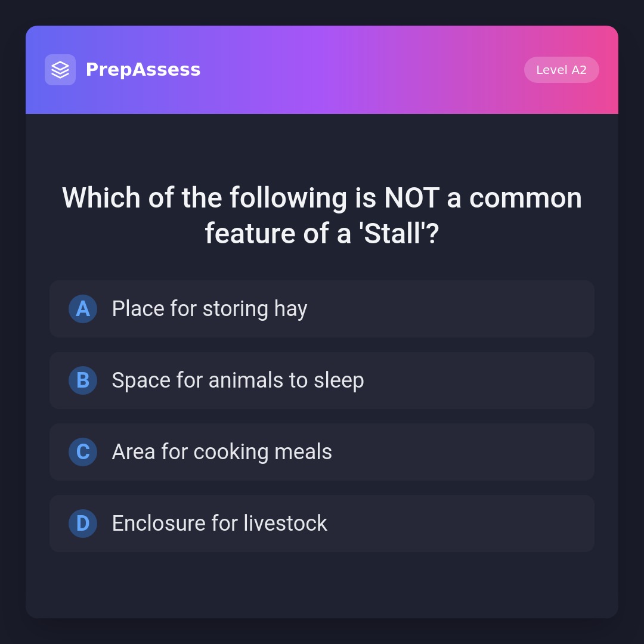644x644 pixels.
Task: Click the circular A letter badge
Action: (83, 309)
